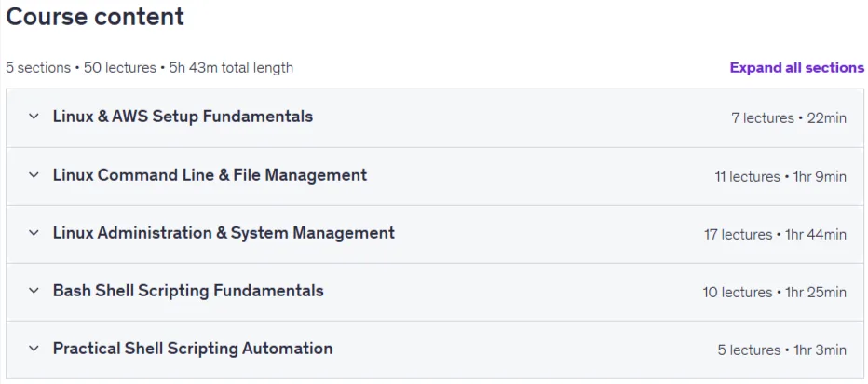The image size is (868, 384).
Task: Choose the Practical Shell Scripting Automation title
Action: pyautogui.click(x=193, y=349)
